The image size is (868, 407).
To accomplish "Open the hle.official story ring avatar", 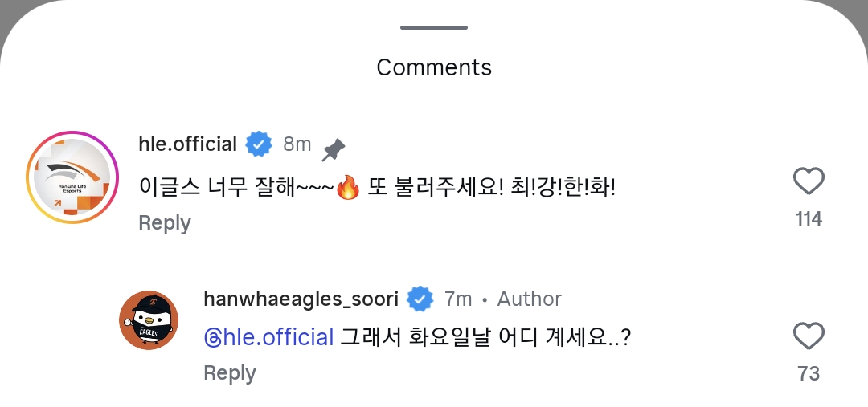I will [72, 177].
